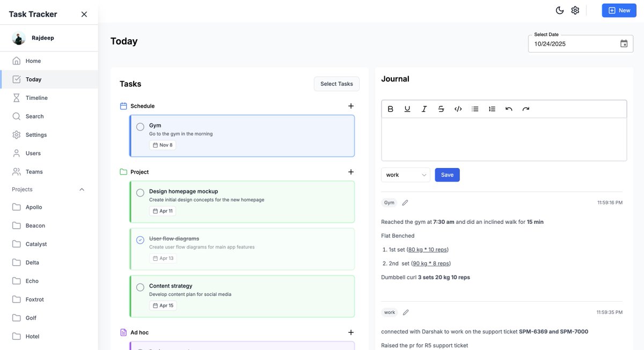Click the Rajdeep profile avatar
Image resolution: width=644 pixels, height=350 pixels.
(19, 38)
